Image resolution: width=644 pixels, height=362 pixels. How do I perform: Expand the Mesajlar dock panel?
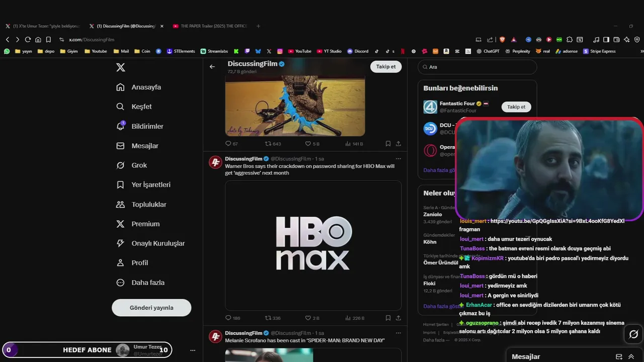point(631,356)
